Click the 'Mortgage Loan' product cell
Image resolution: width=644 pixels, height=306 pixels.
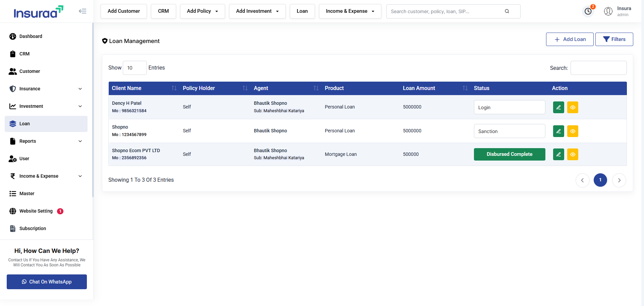(x=341, y=154)
